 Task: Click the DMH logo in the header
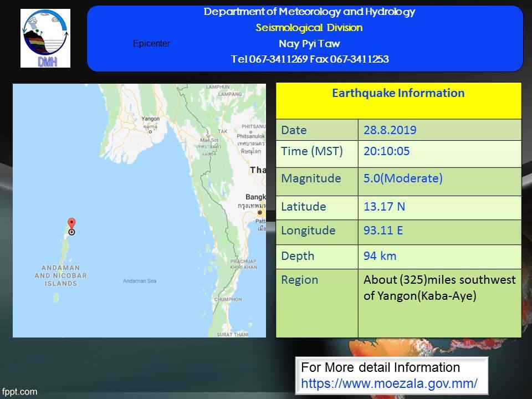pyautogui.click(x=45, y=38)
